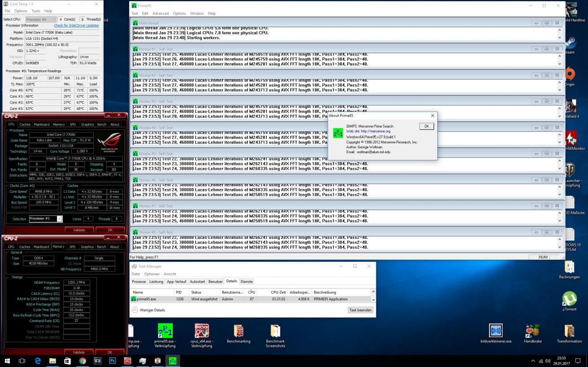
Task: Launch Handbrake from the desktop
Action: coord(532,334)
